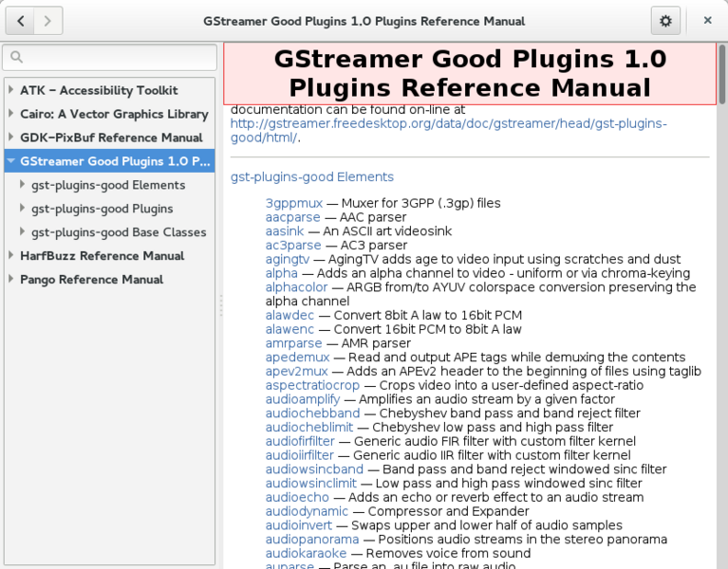Image resolution: width=728 pixels, height=569 pixels.
Task: Focus the sidebar search field
Action: pos(109,57)
